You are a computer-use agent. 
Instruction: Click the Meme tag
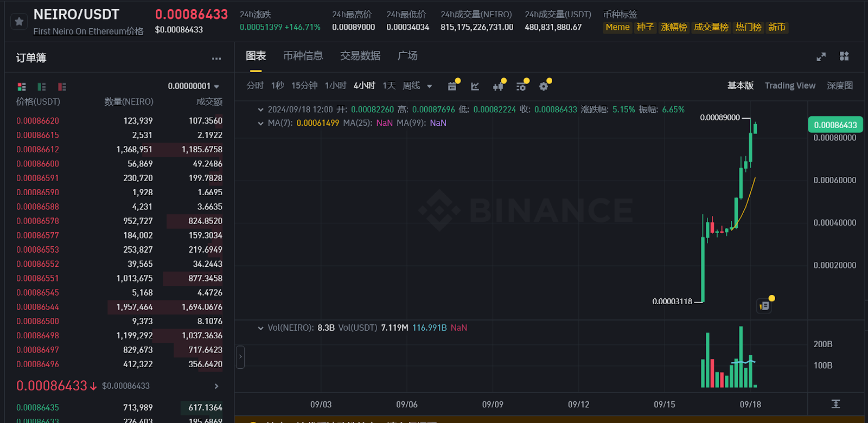coord(617,27)
